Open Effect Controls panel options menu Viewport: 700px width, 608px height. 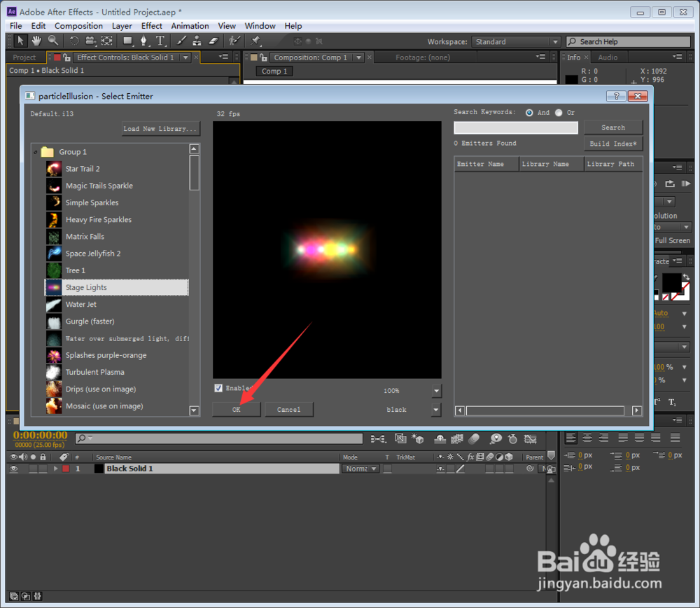(x=224, y=57)
